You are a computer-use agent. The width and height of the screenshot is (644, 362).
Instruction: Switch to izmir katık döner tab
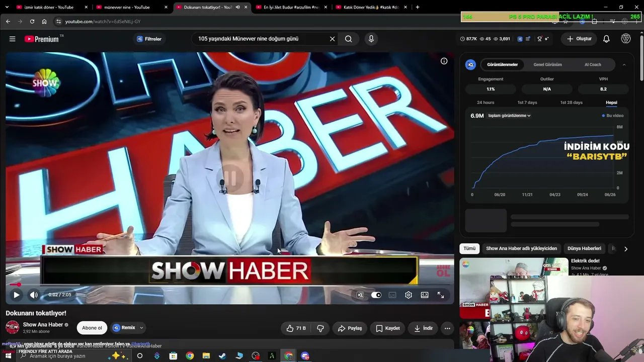(52, 7)
